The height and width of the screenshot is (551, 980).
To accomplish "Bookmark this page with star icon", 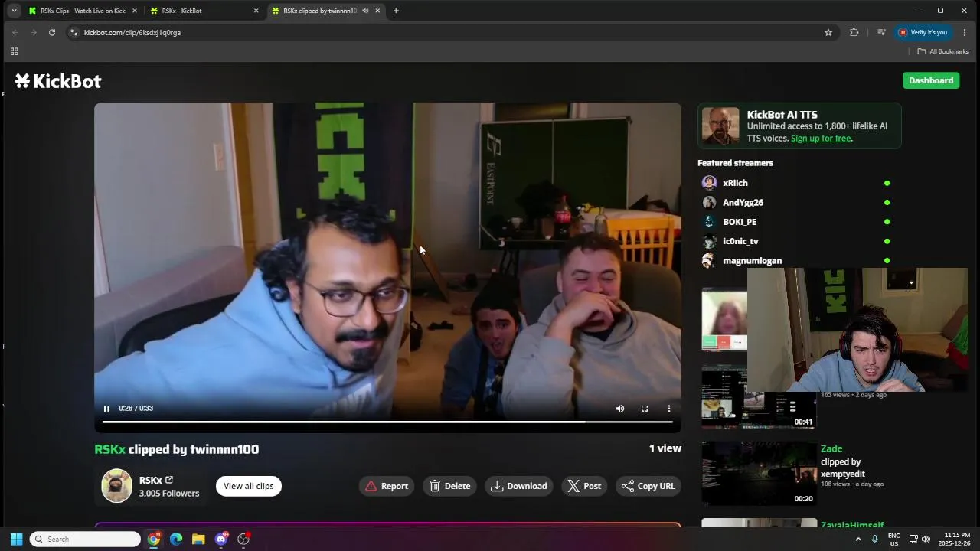I will click(828, 32).
